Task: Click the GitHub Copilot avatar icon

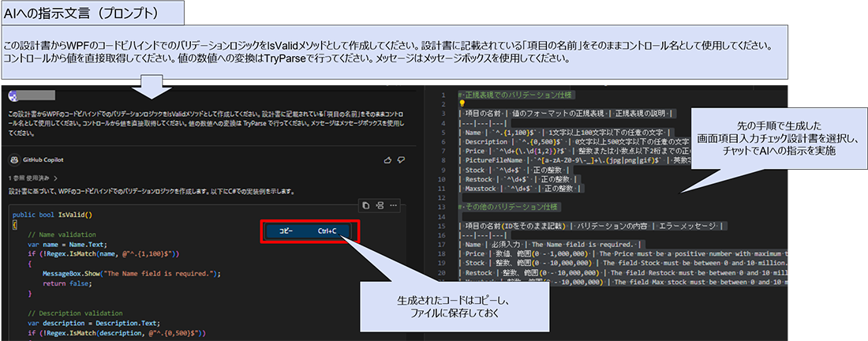Action: point(13,160)
